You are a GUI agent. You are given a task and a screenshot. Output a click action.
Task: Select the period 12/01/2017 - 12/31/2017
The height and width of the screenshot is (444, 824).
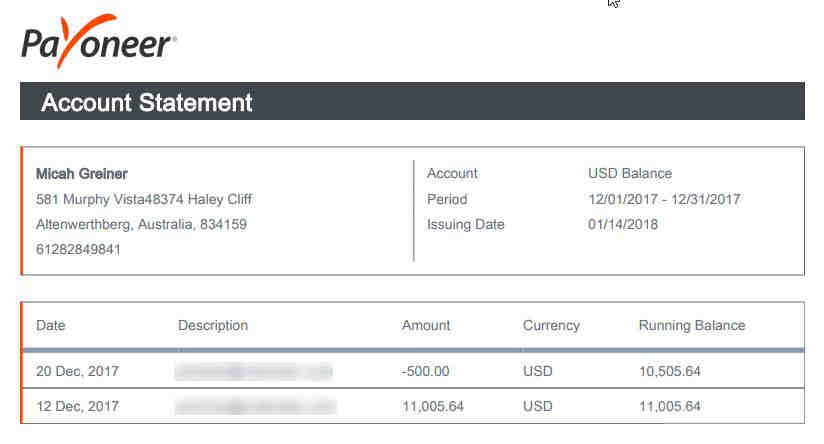click(x=664, y=200)
